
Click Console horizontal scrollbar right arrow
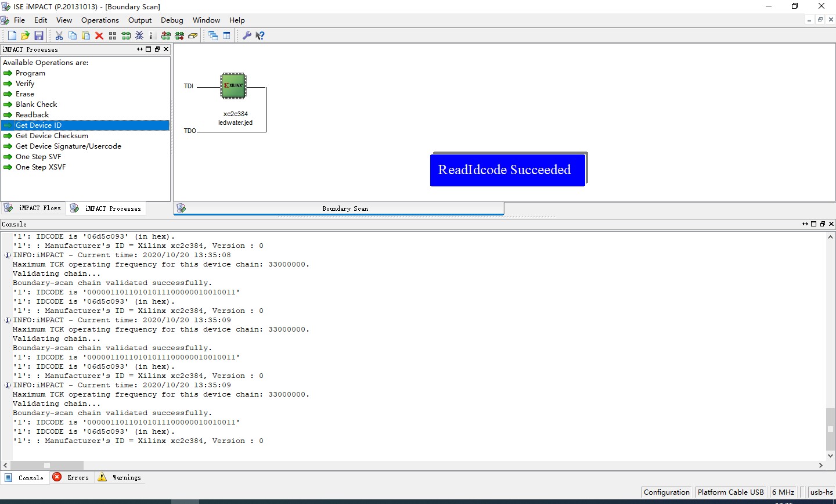coord(821,465)
